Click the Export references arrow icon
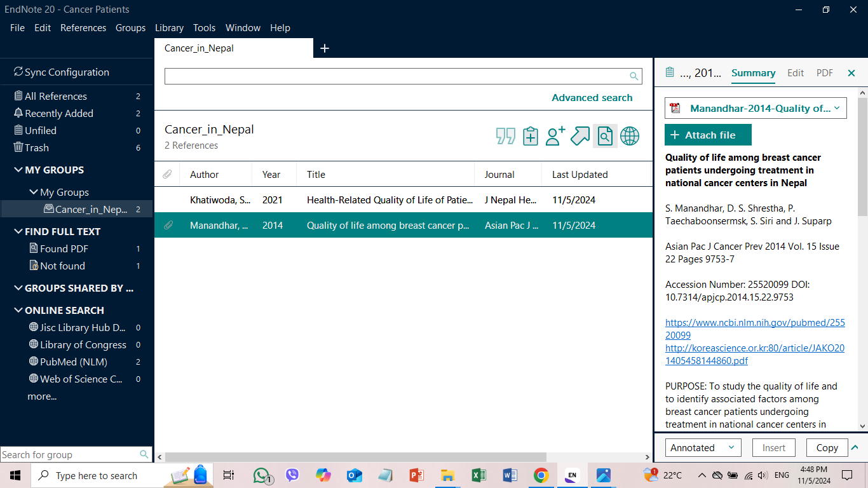The width and height of the screenshot is (868, 488). tap(580, 136)
